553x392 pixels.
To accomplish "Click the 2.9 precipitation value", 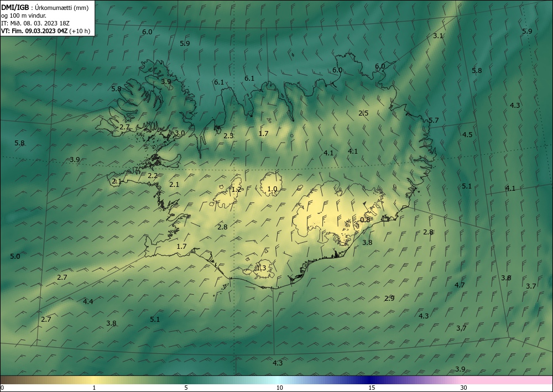I will 389,299.
